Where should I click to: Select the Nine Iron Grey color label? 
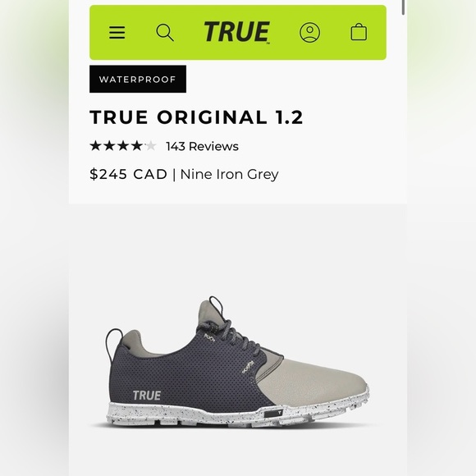[229, 174]
